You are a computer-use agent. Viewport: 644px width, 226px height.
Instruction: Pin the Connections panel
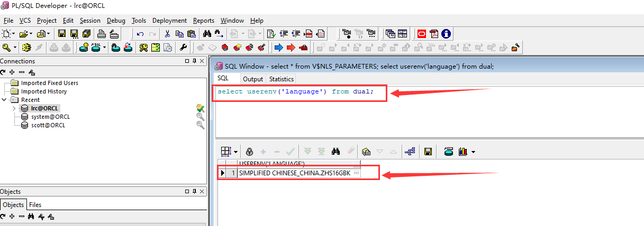tap(194, 61)
